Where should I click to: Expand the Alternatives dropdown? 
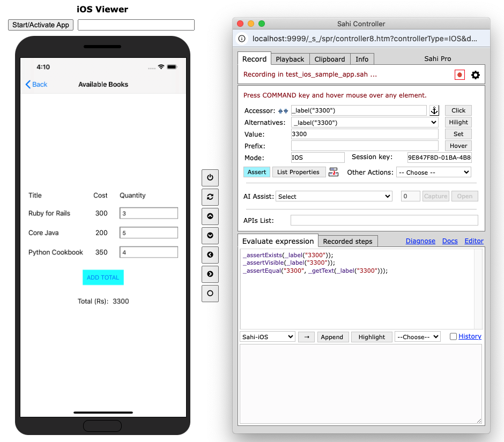point(365,122)
